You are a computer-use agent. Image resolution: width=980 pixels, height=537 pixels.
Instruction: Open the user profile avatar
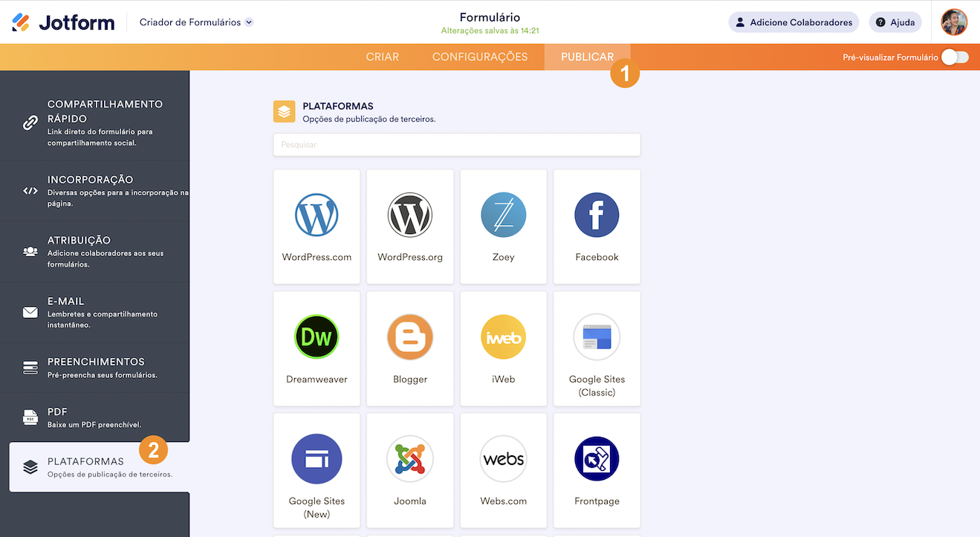coord(954,22)
